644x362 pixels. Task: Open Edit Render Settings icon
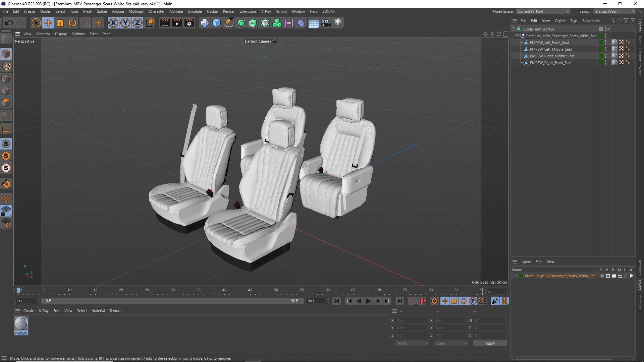(x=189, y=23)
